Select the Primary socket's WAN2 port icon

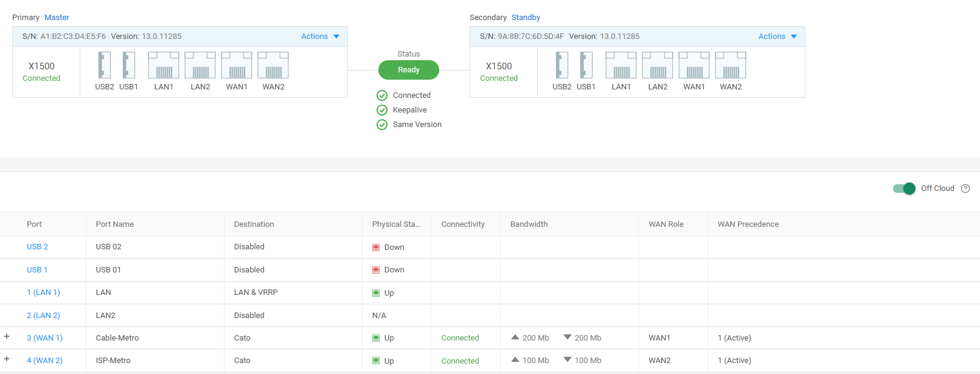[273, 65]
